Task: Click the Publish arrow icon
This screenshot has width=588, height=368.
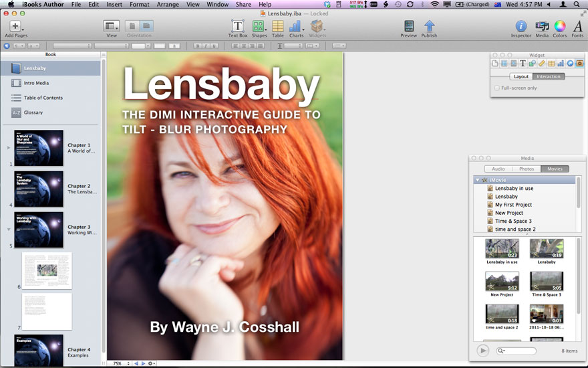Action: point(429,26)
